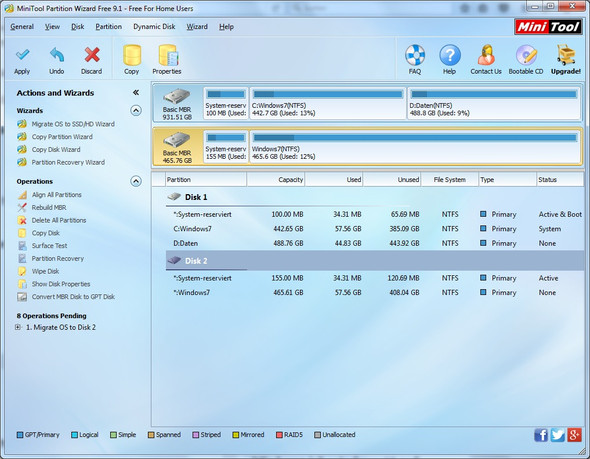Select the Windows7 465.6 GB partition bar

(415, 147)
